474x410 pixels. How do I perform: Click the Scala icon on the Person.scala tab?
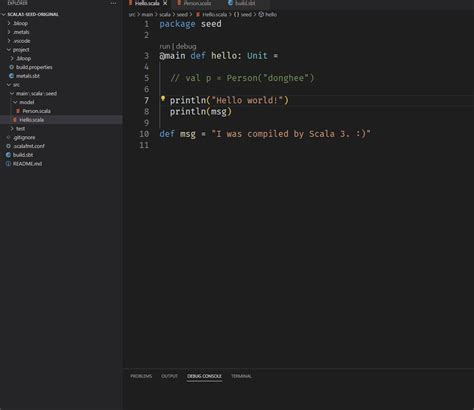pyautogui.click(x=179, y=3)
